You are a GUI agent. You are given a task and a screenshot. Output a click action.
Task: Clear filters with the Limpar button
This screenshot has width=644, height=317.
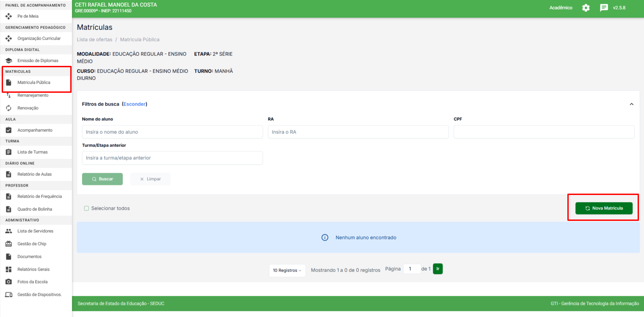[x=150, y=179]
